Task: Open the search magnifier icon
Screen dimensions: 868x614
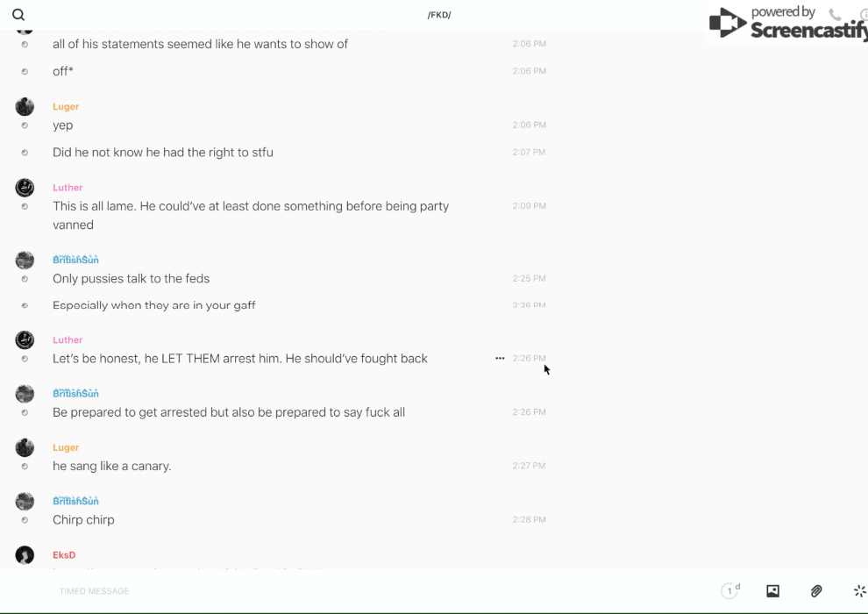Action: [18, 15]
